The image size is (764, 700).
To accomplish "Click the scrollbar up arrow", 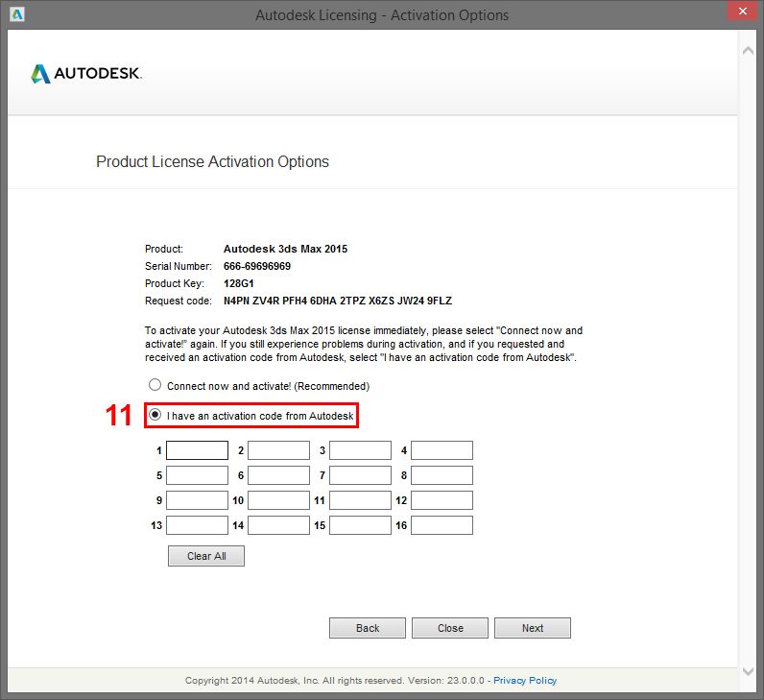I will [x=748, y=51].
